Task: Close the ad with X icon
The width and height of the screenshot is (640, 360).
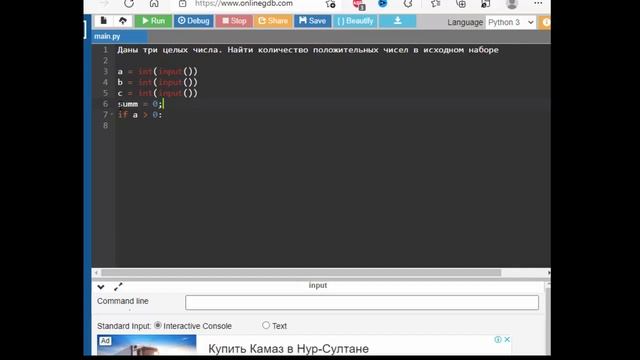Action: click(x=507, y=339)
